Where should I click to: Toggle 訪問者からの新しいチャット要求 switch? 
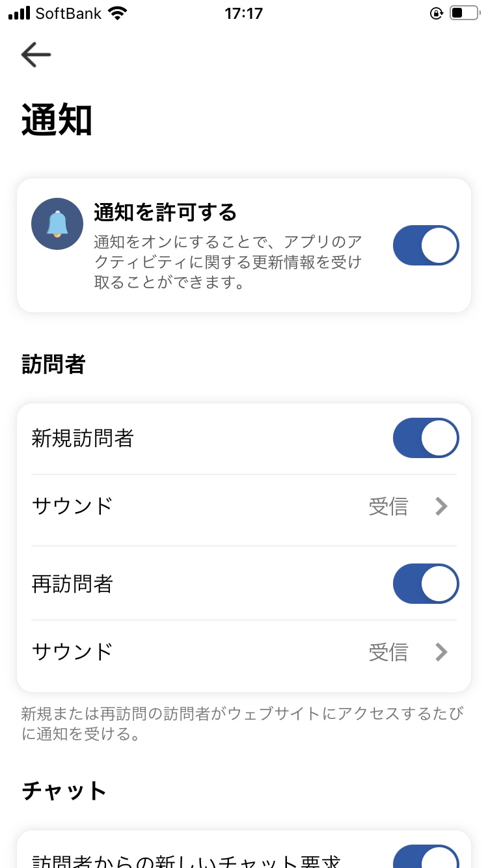click(426, 856)
